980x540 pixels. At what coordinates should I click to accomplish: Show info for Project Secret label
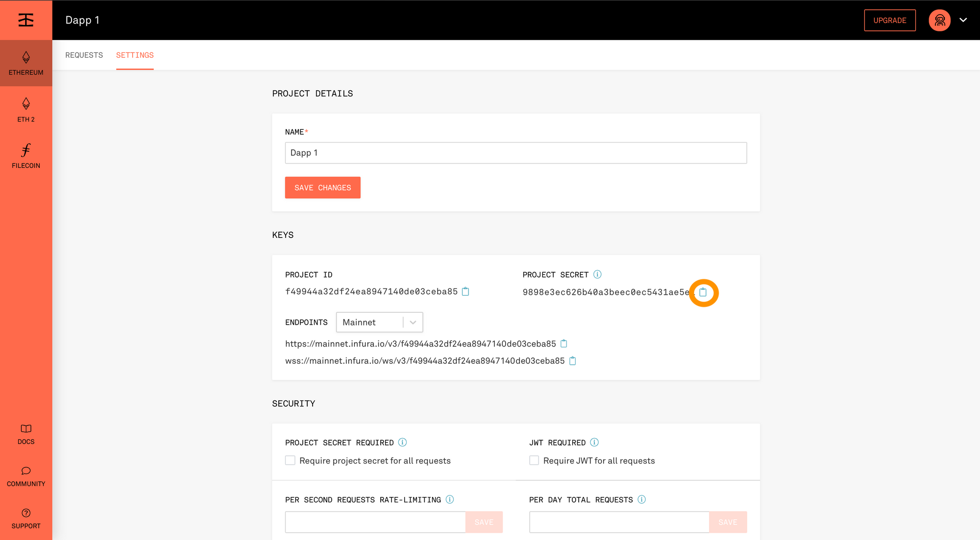point(597,274)
